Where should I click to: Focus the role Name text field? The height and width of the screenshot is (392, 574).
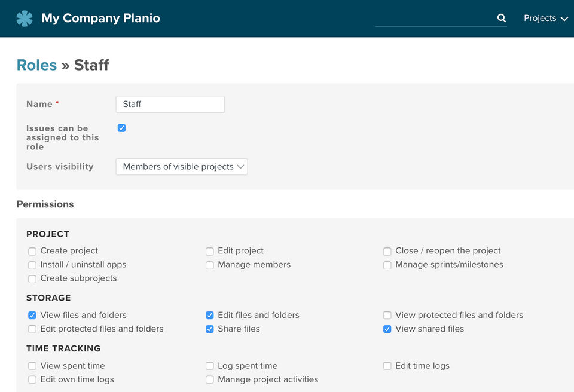(170, 104)
